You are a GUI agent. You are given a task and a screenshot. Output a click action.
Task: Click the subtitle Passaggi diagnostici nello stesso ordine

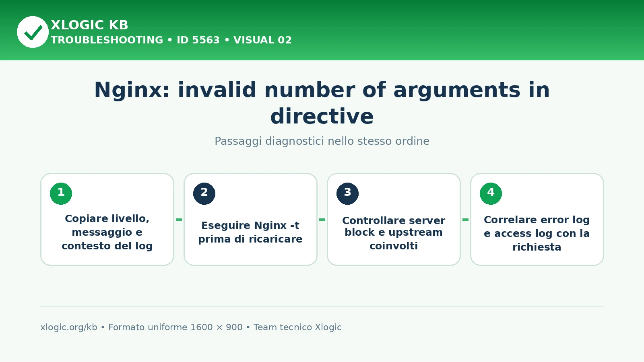(x=322, y=141)
